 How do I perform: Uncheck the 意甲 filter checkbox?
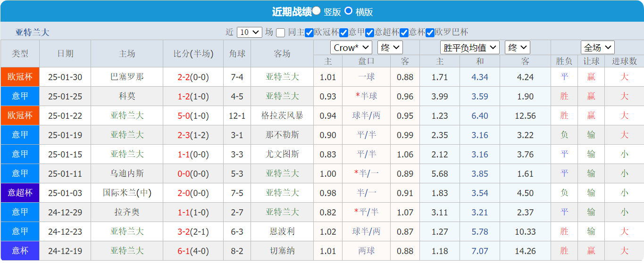tap(343, 33)
